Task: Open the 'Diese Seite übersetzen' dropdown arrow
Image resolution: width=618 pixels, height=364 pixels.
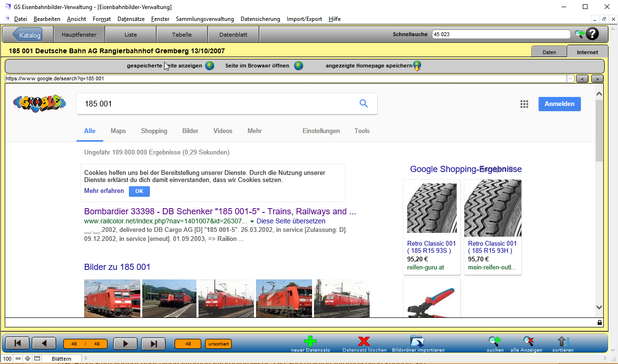Action: click(x=252, y=221)
